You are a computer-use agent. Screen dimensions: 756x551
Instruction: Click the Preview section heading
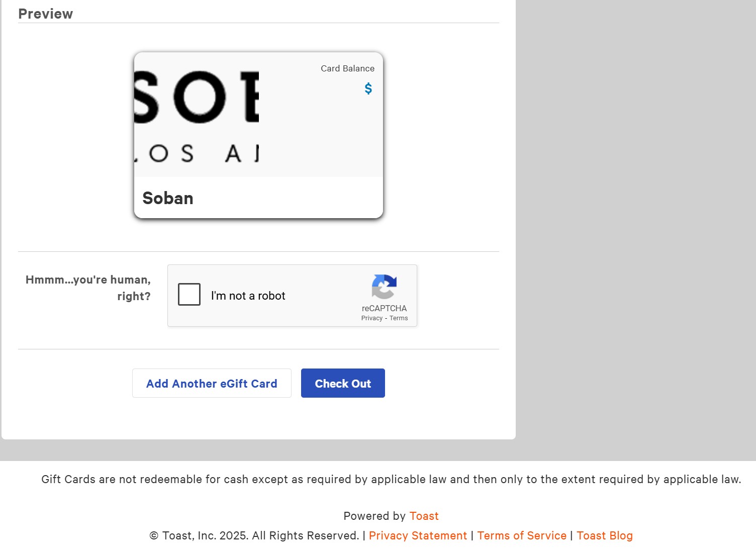(46, 14)
